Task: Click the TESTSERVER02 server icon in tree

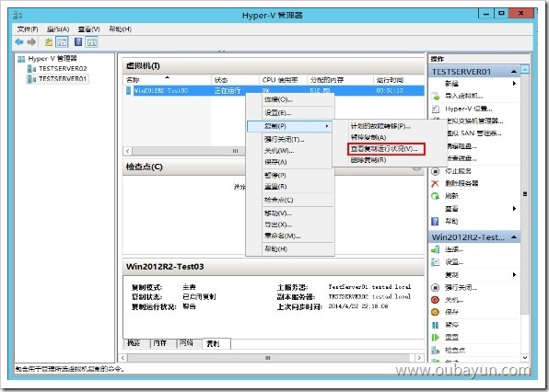Action: tap(31, 68)
